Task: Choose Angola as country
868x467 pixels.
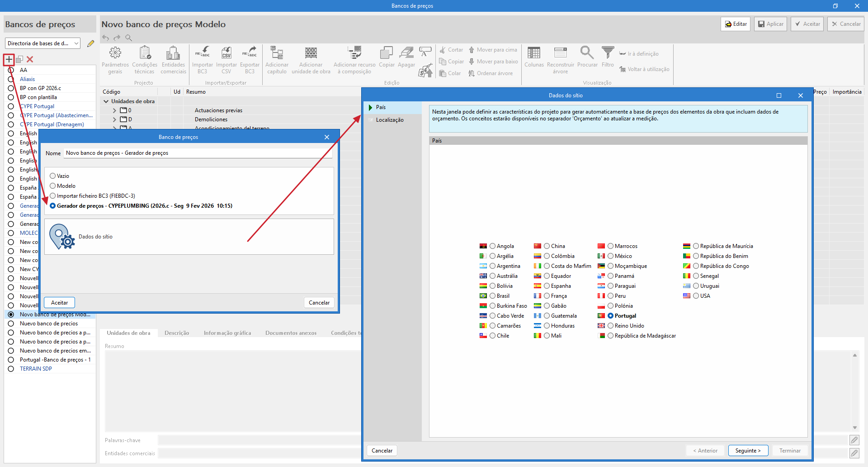Action: [x=493, y=246]
